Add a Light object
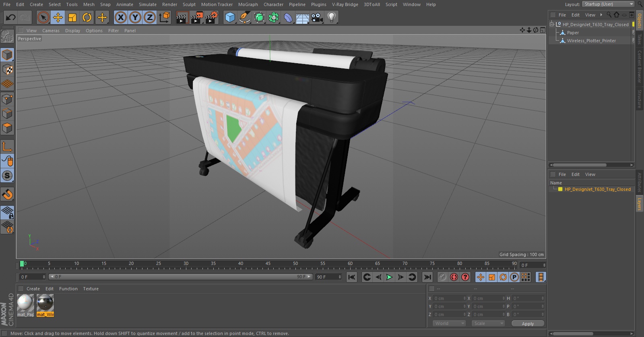 click(x=332, y=17)
